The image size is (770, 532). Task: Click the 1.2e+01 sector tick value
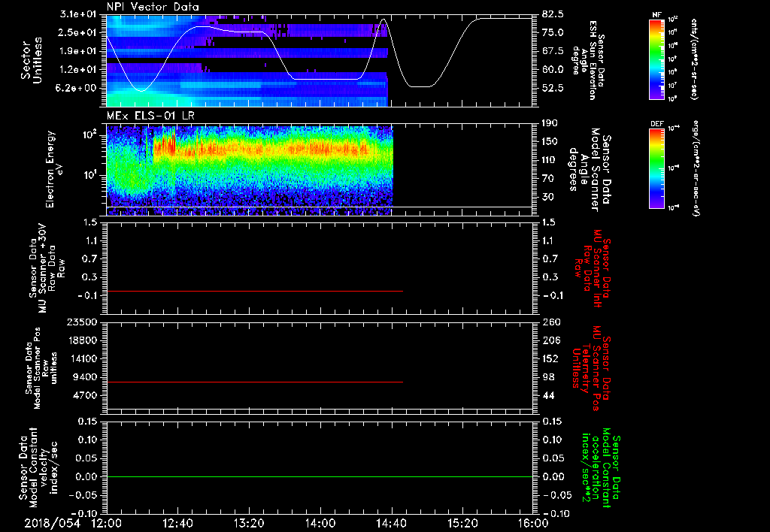[x=77, y=70]
